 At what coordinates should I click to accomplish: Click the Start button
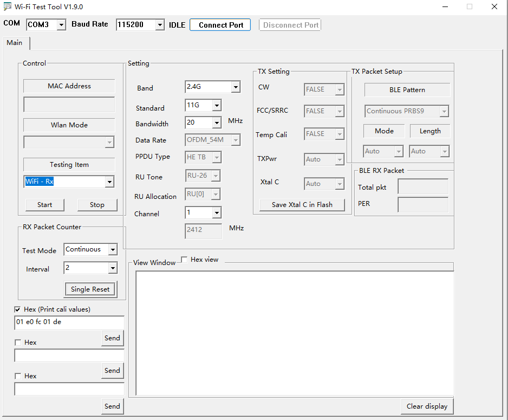(44, 205)
